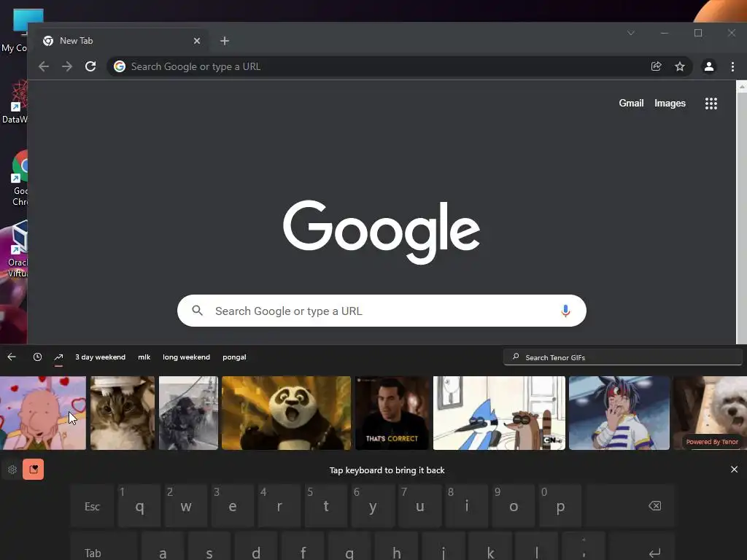The width and height of the screenshot is (747, 560).
Task: Dismiss the keyboard hint with X
Action: pos(734,470)
